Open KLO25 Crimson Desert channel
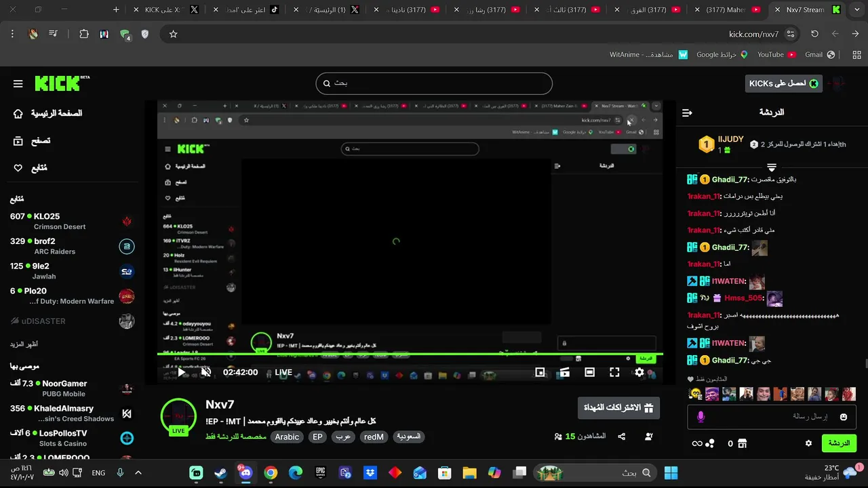This screenshot has width=868, height=488. tap(72, 221)
